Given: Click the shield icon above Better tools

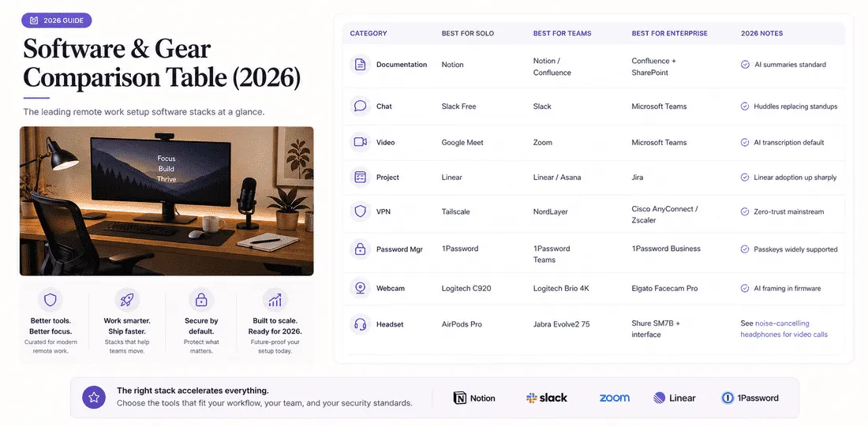Looking at the screenshot, I should (x=51, y=300).
